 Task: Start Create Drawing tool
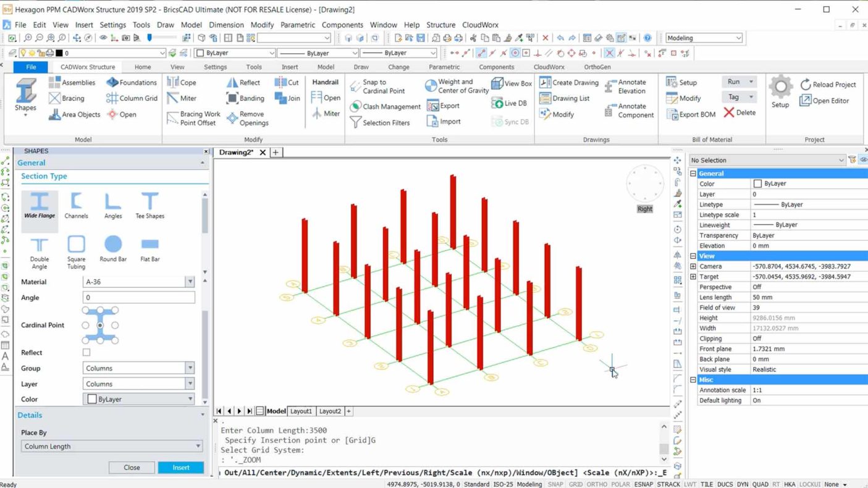pyautogui.click(x=569, y=82)
